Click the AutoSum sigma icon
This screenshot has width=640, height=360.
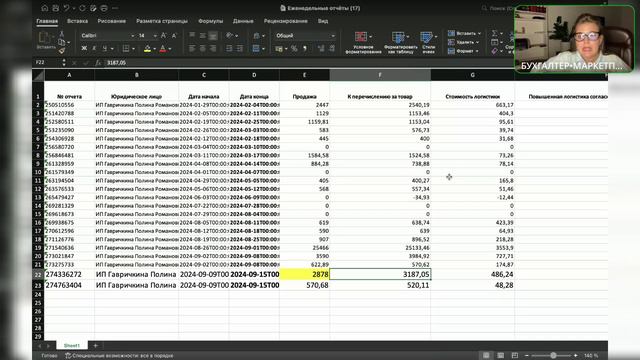click(495, 33)
